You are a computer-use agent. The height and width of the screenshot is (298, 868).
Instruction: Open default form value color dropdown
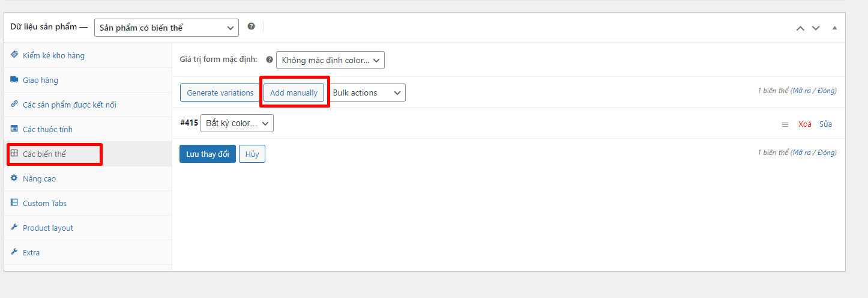coord(330,60)
